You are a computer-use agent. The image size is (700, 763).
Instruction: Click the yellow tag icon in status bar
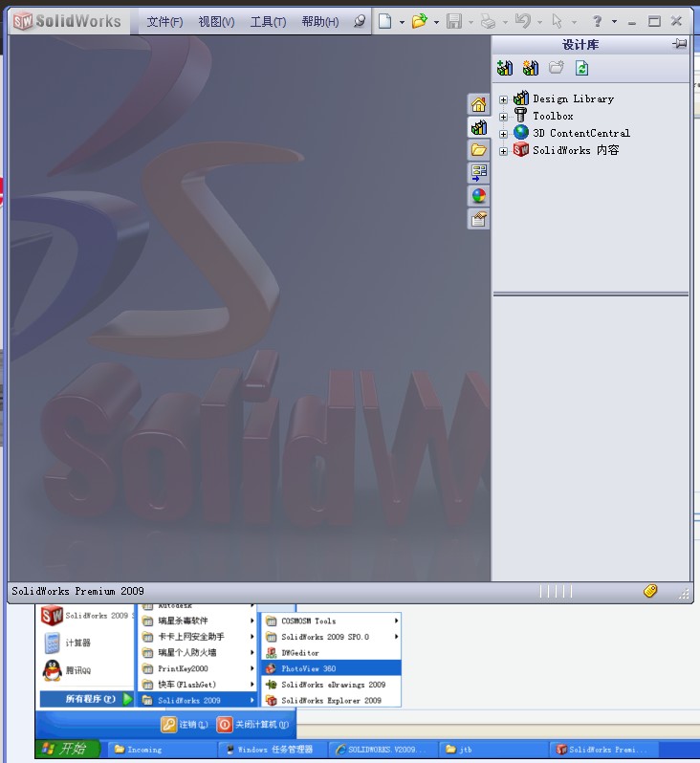(x=650, y=591)
